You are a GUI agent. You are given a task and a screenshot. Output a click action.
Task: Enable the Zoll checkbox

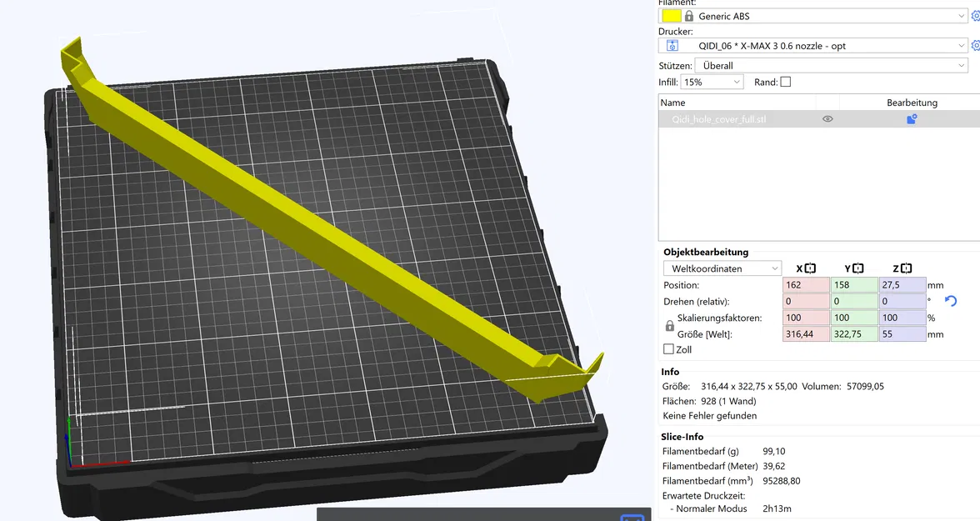[x=668, y=349]
